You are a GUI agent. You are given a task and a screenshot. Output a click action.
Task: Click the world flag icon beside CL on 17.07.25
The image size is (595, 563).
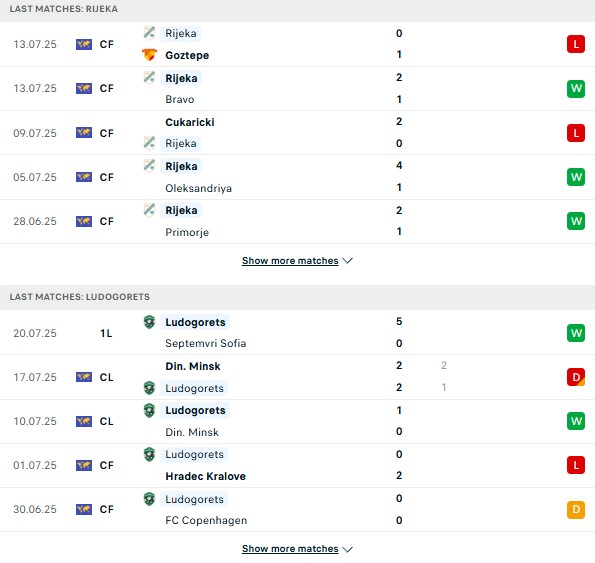point(84,377)
